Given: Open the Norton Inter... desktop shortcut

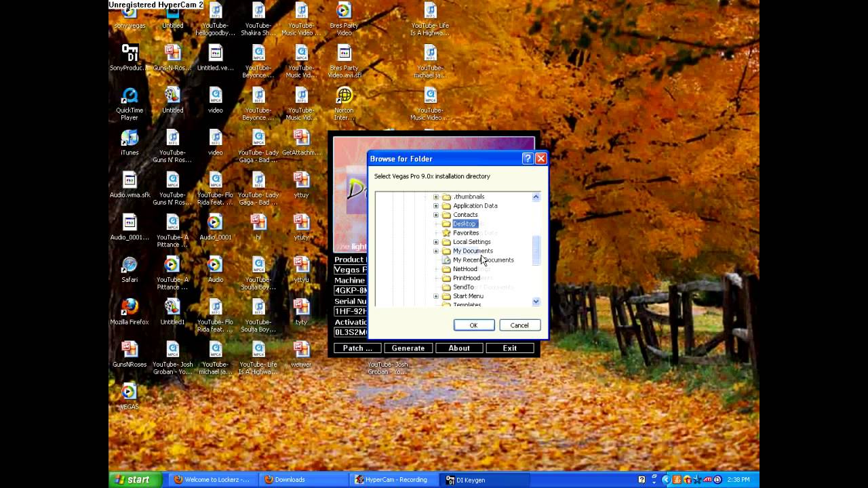Looking at the screenshot, I should (x=344, y=103).
